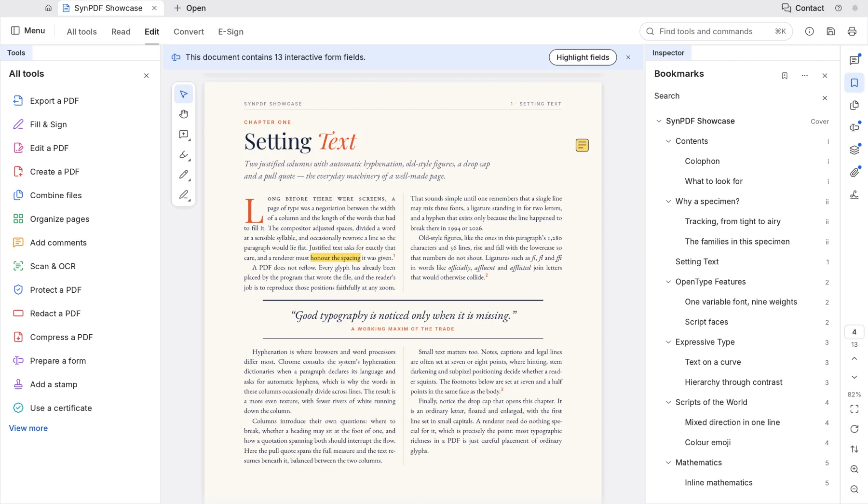The image size is (868, 504).
Task: Click the current page number box
Action: coord(854,332)
